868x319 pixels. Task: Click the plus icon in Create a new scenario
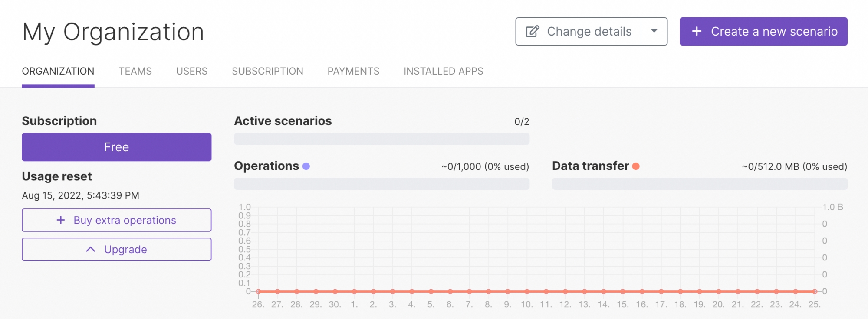tap(697, 31)
